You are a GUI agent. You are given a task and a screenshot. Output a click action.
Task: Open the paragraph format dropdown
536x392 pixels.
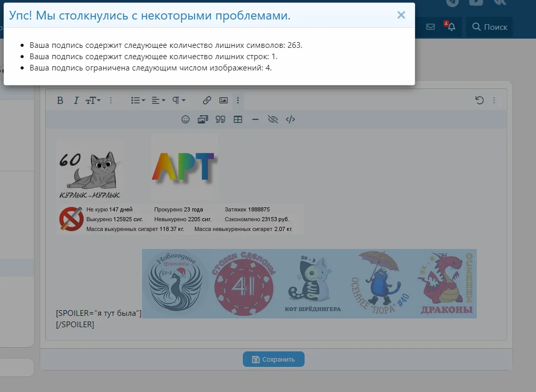tap(178, 100)
